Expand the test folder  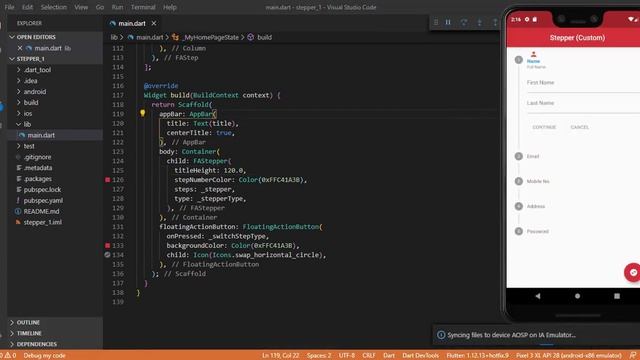(x=18, y=146)
